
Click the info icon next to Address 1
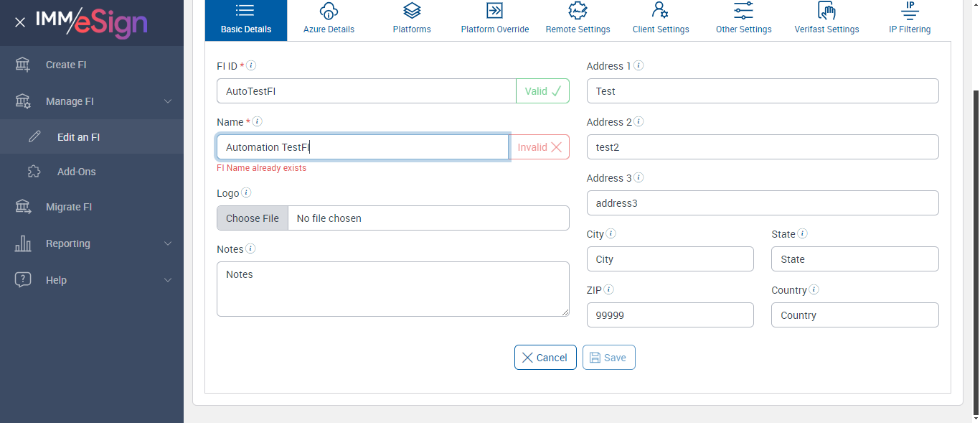pyautogui.click(x=639, y=65)
